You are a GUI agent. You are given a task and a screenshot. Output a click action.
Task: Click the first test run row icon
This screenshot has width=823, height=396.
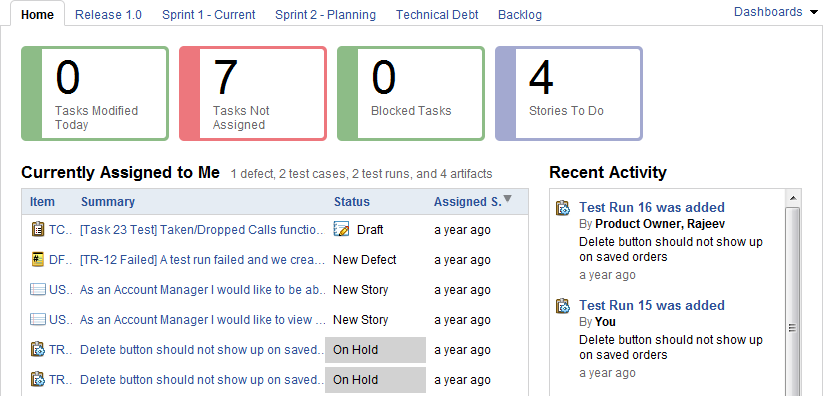tap(37, 349)
